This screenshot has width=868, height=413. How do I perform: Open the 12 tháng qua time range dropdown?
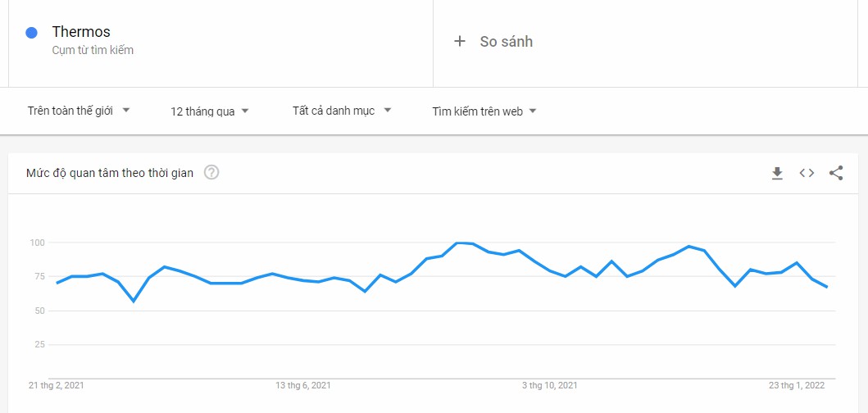(210, 111)
